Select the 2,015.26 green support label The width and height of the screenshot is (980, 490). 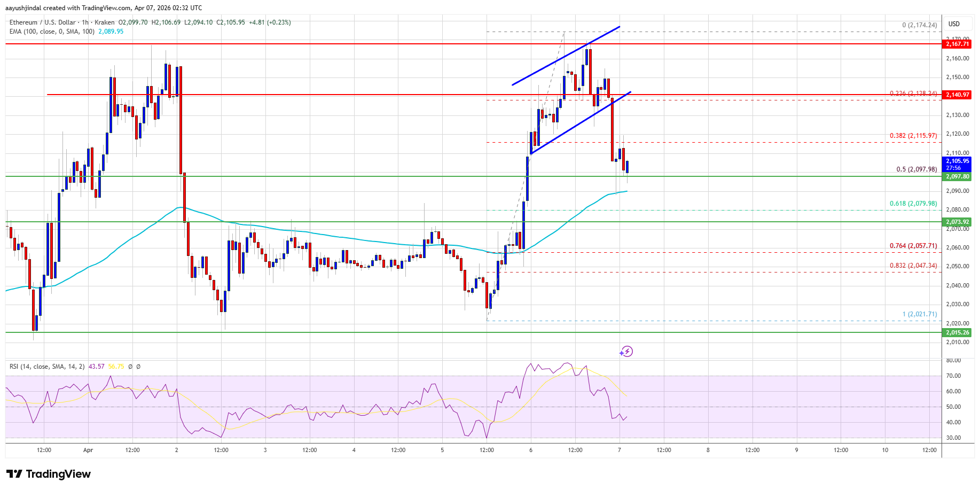(957, 332)
